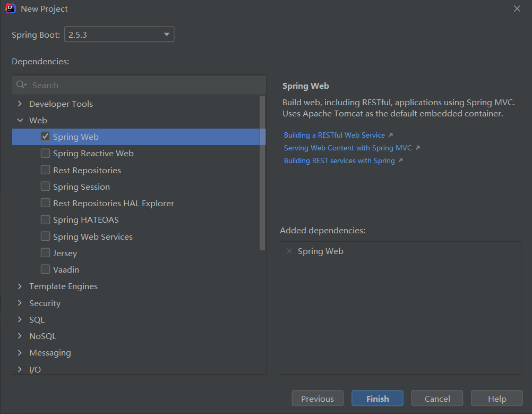Collapse the Web category
Screen dimensions: 532x414
20,120
